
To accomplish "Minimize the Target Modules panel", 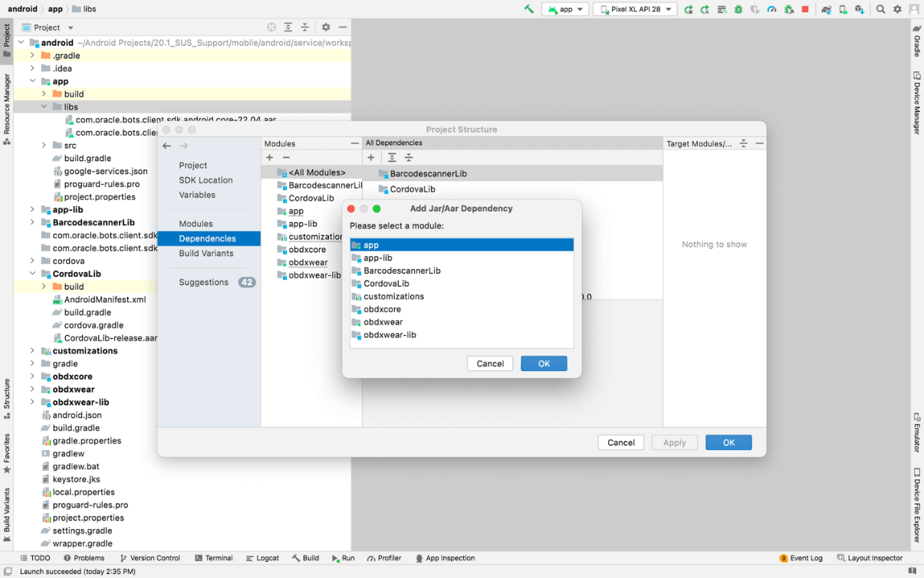I will (759, 143).
